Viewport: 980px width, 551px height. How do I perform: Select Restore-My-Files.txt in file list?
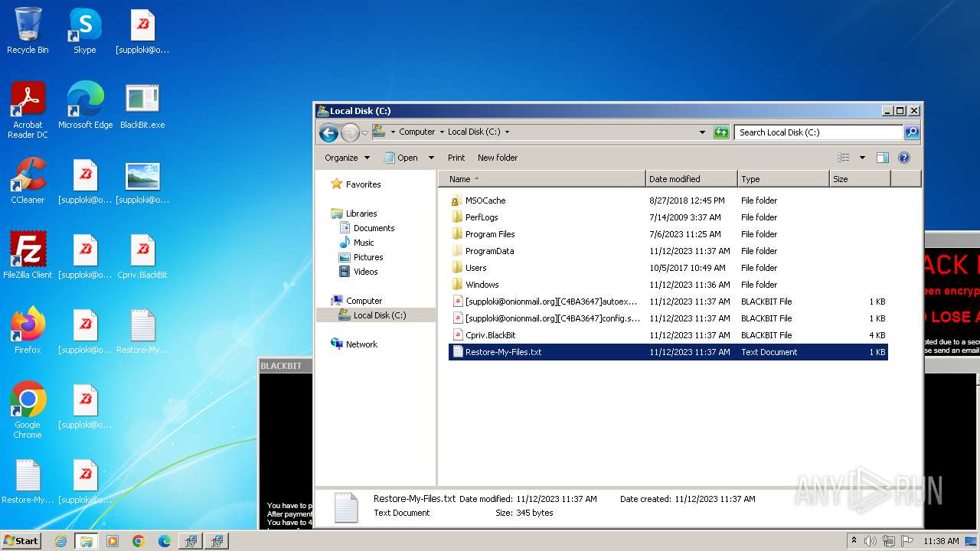coord(668,352)
